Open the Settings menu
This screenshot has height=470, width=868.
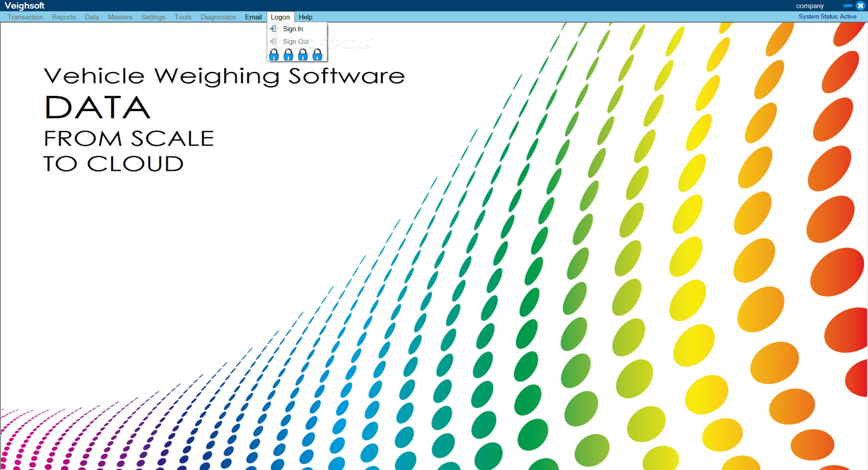coord(153,17)
